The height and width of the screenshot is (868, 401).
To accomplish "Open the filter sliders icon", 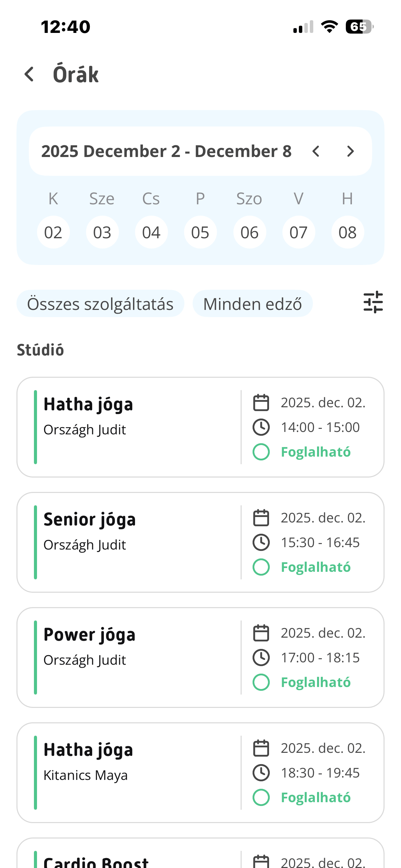I will pos(373,302).
